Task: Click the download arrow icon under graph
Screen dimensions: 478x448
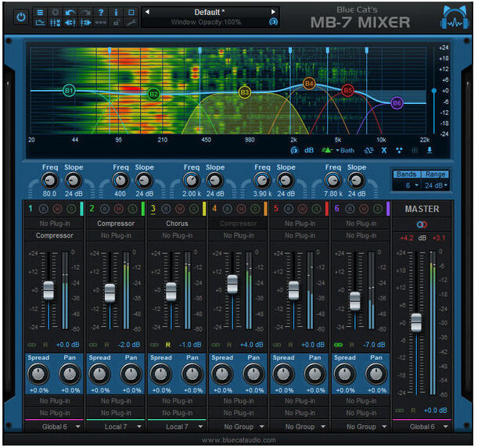Action: coord(429,150)
